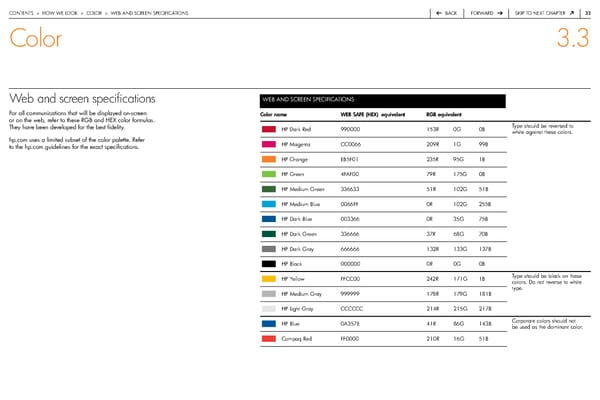Click the large Color page title
600x400 pixels.
tap(35, 43)
